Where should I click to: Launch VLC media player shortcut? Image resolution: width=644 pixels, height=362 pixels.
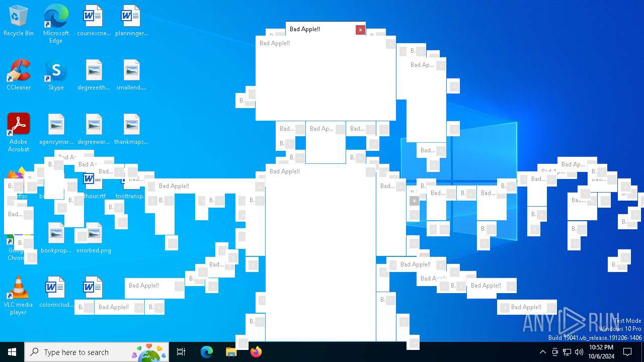click(x=19, y=295)
